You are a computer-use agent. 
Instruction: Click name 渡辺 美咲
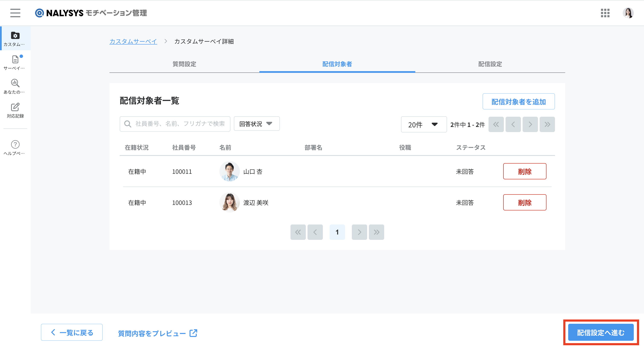coord(256,203)
